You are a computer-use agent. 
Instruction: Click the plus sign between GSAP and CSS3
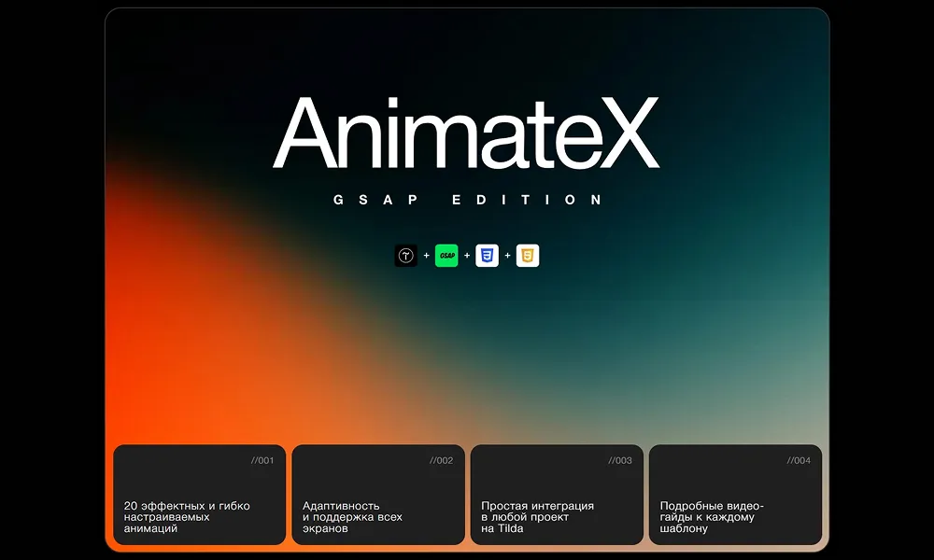[x=467, y=256]
